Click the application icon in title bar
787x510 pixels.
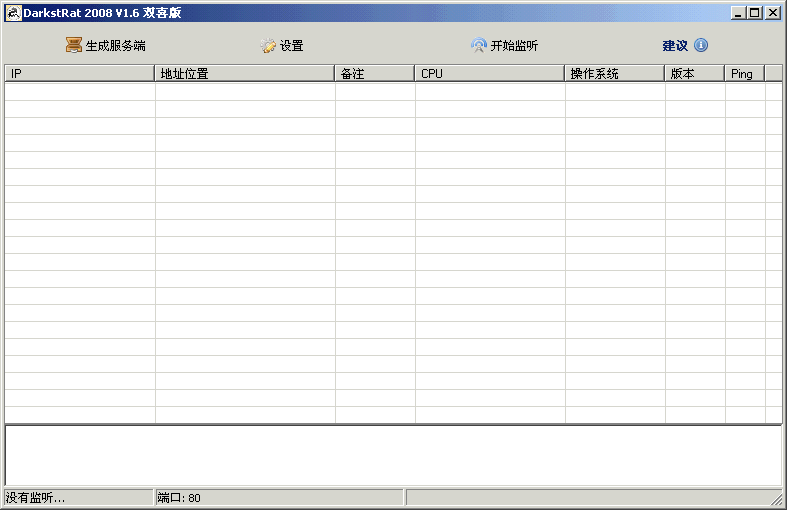[14, 12]
